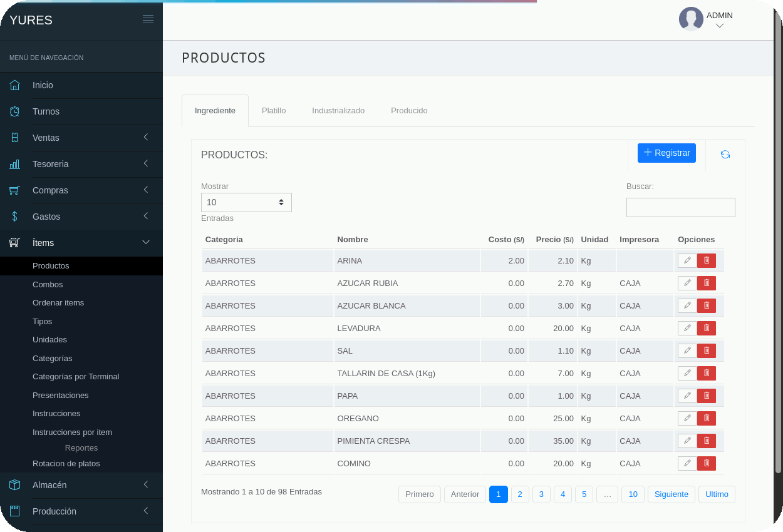Click the hamburger menu icon beside YURES
The image size is (783, 532).
click(x=148, y=19)
